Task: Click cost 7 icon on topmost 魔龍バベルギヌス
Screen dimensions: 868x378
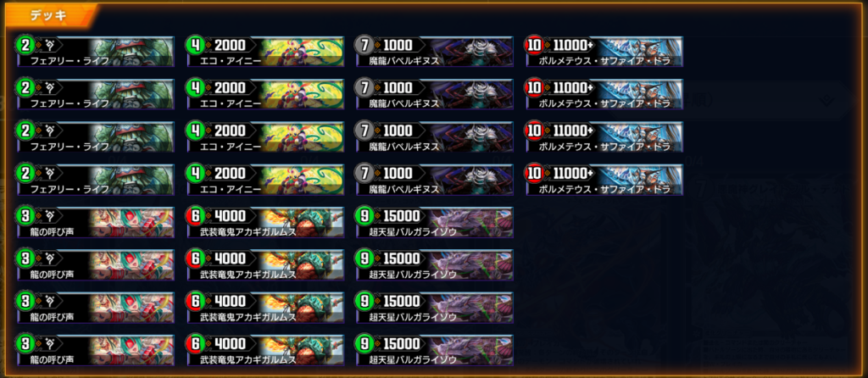Action: (x=364, y=46)
